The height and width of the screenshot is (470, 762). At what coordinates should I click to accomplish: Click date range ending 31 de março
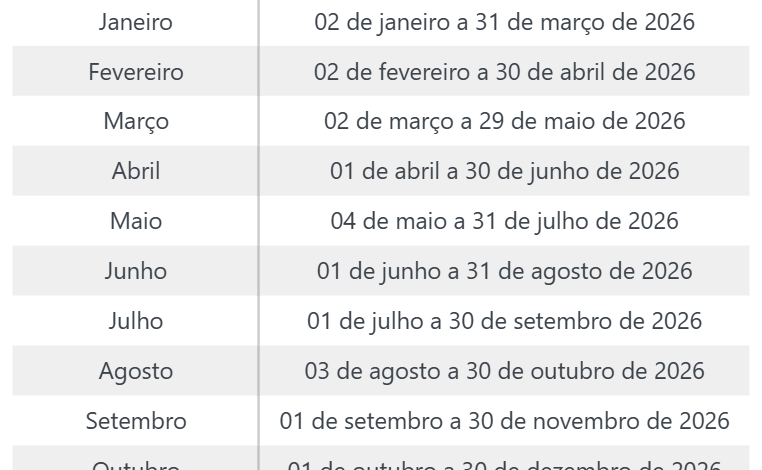click(504, 22)
